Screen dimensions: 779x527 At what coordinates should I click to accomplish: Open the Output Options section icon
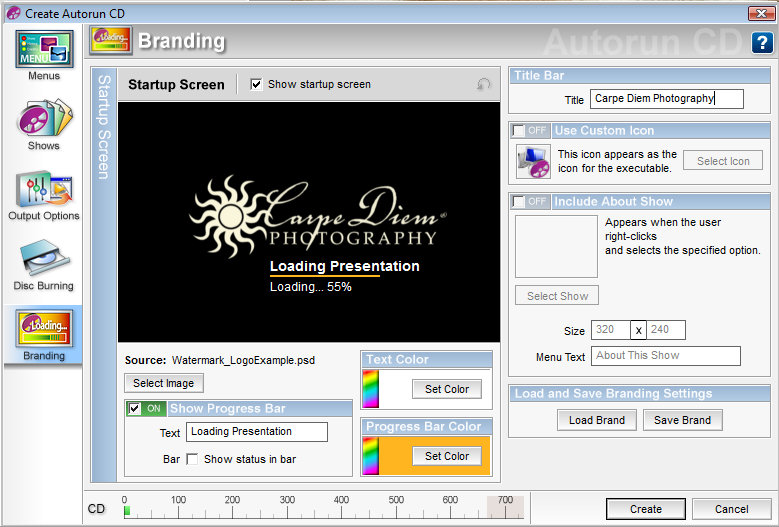tap(44, 189)
